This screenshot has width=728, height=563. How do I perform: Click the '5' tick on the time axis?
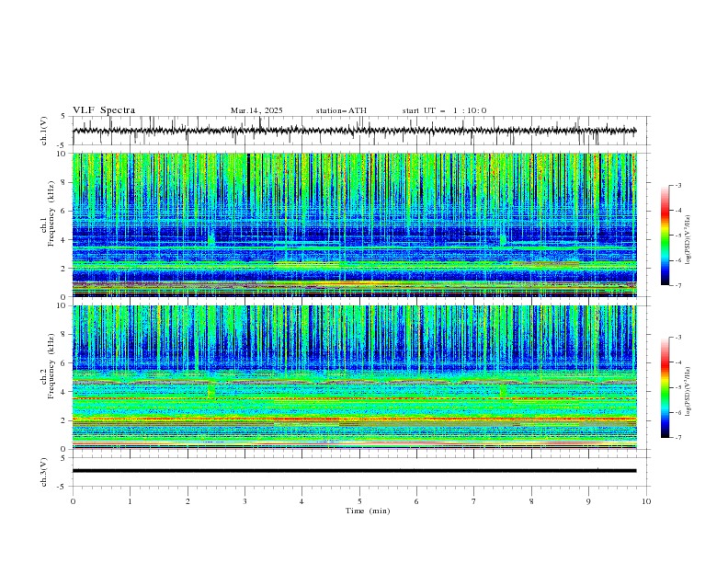point(359,501)
